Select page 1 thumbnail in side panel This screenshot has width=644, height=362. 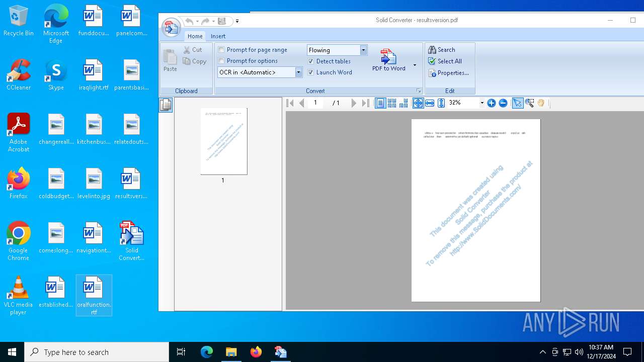(x=223, y=141)
